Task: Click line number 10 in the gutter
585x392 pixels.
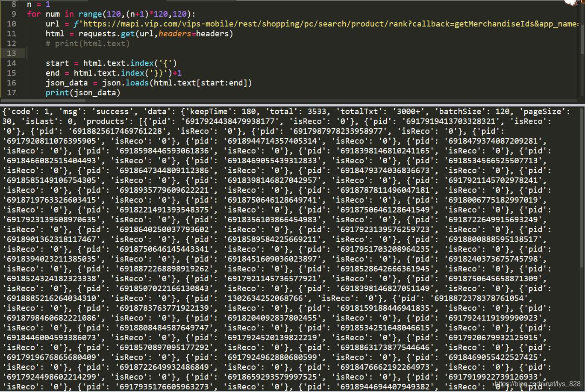Action: pos(12,24)
